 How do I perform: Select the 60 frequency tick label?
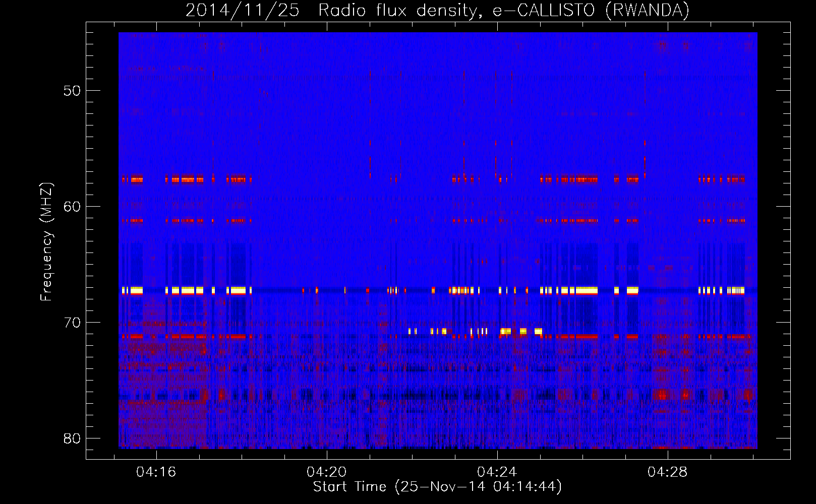click(x=73, y=207)
